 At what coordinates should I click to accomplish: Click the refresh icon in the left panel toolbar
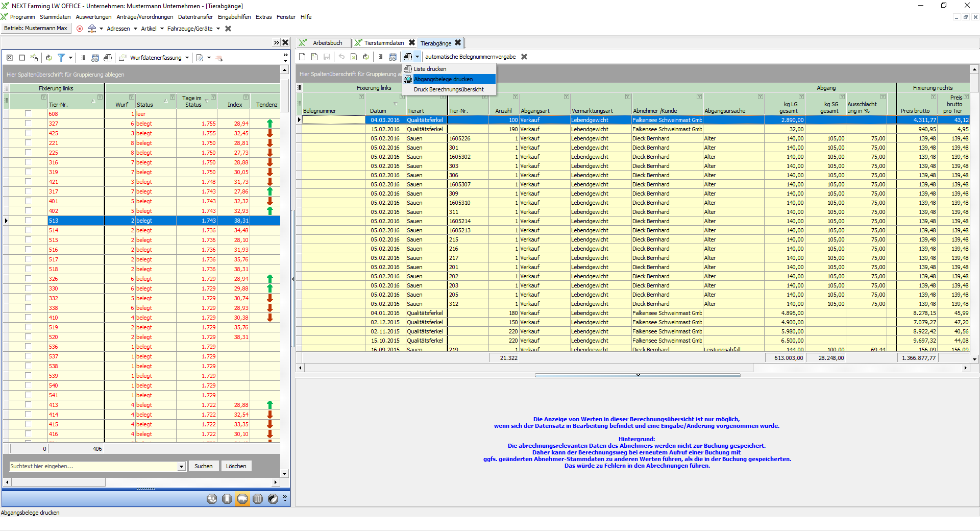pos(49,58)
